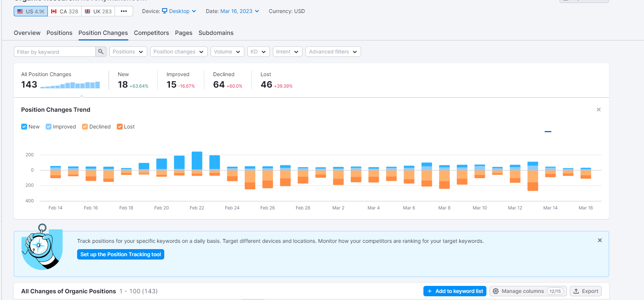Click the Feb 22 bar in chart
This screenshot has height=300, width=644.
coord(197,164)
